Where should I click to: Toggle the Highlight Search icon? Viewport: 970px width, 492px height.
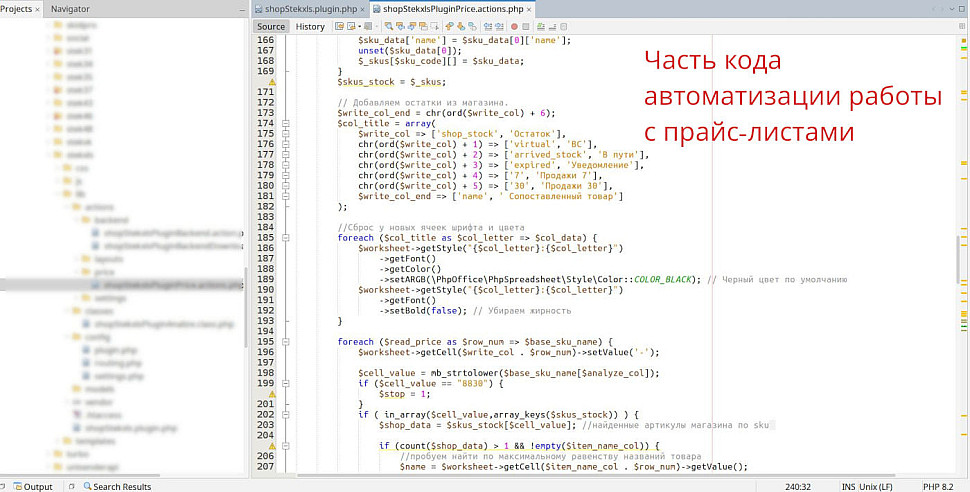coord(423,27)
